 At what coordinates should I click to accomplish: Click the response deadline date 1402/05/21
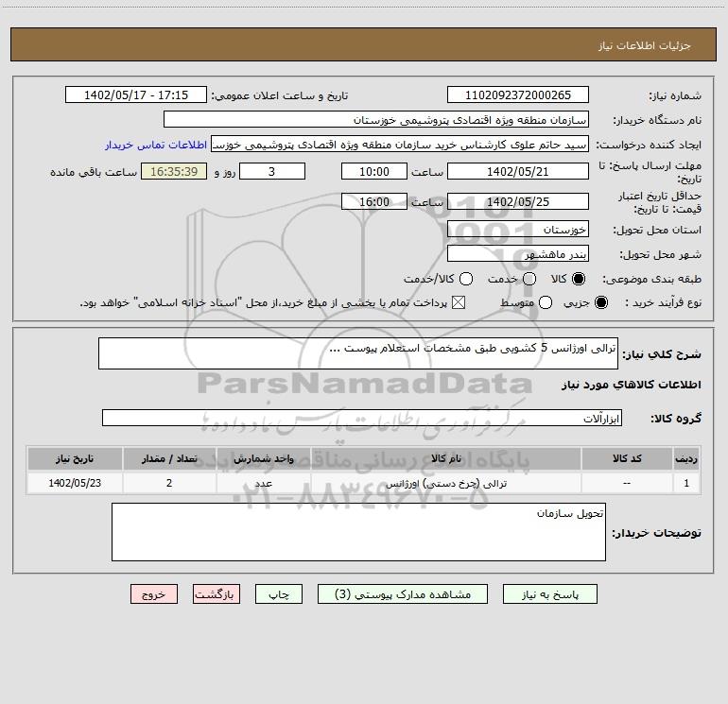pos(518,171)
